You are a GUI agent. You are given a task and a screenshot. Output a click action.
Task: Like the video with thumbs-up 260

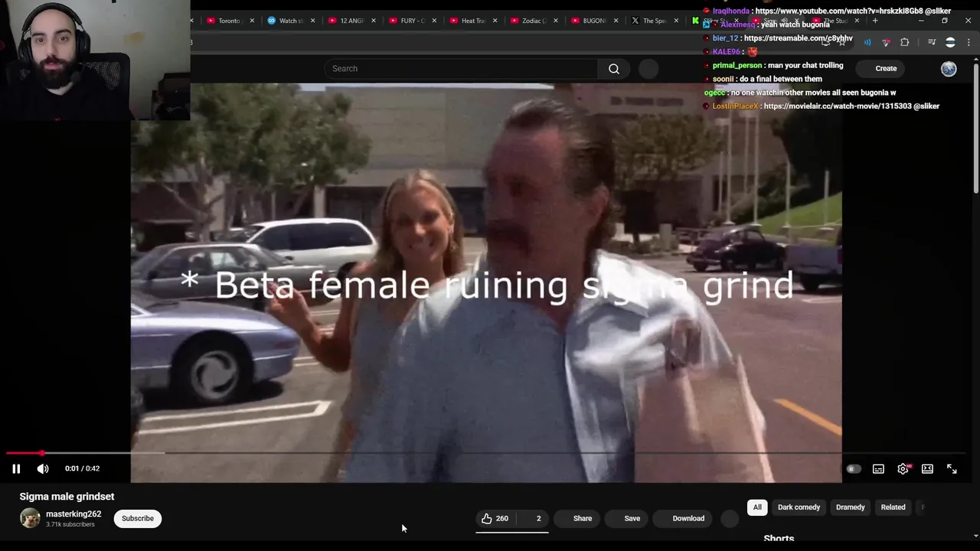coord(495,518)
